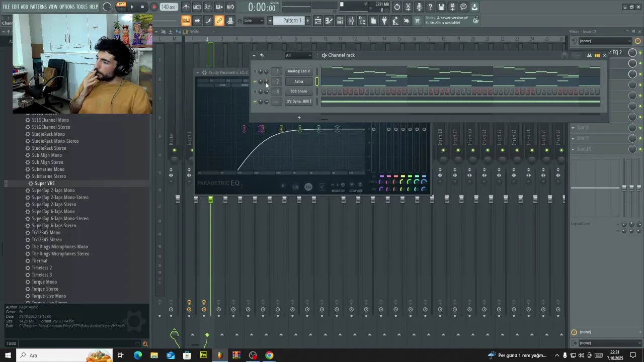This screenshot has height=362, width=644.
Task: Open the EDIT menu
Action: pos(16,7)
